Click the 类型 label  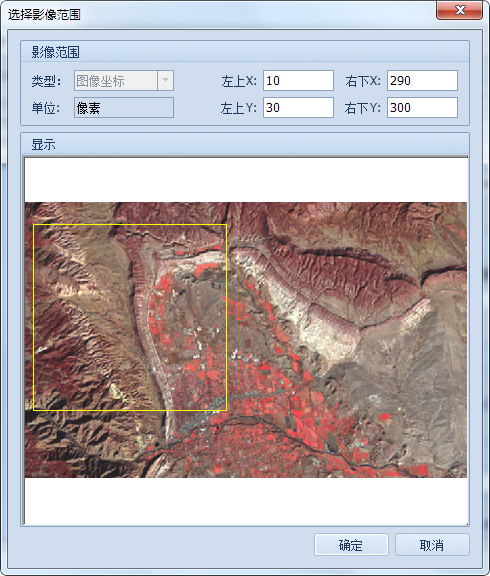pyautogui.click(x=46, y=81)
